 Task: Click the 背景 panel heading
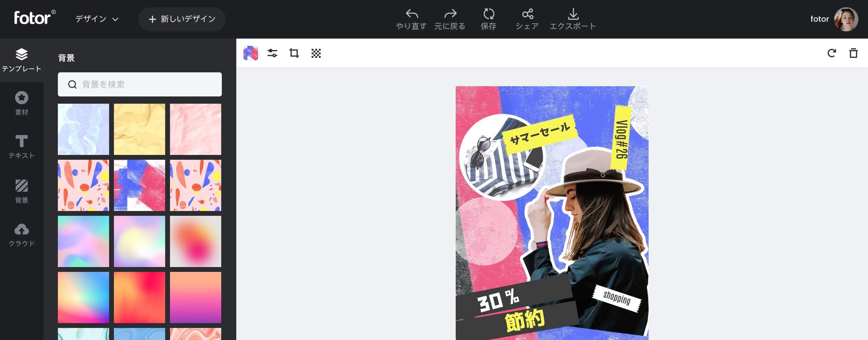(x=66, y=58)
